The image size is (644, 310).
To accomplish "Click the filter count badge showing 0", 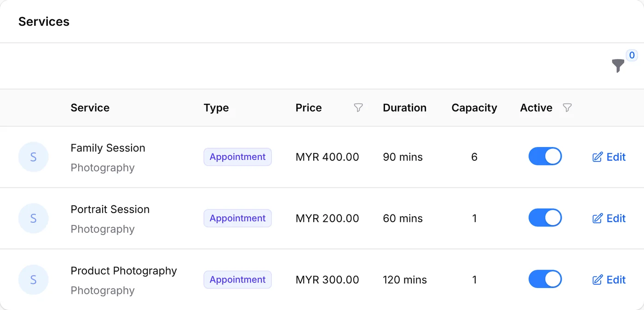I will (x=632, y=56).
